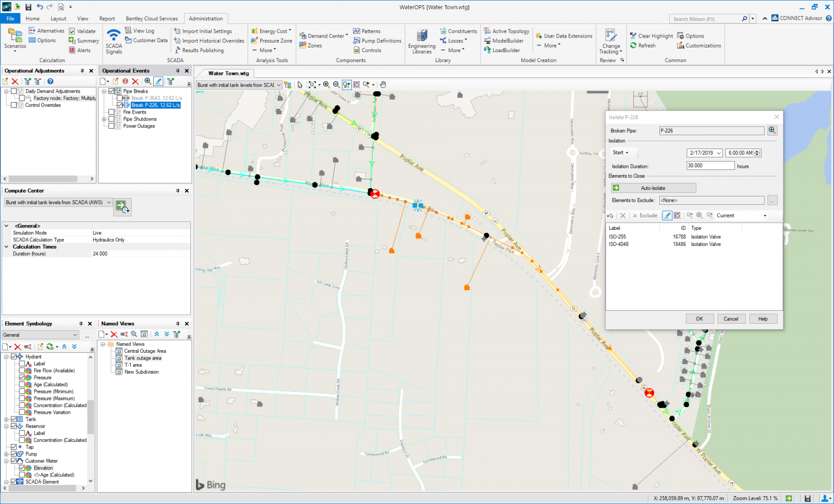Viewport: 834px width, 504px height.
Task: Toggle the Pipe Breaks checkbox
Action: coord(112,91)
